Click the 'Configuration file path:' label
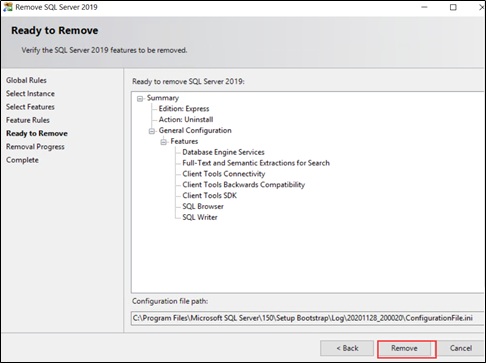486x363 pixels. [x=170, y=301]
